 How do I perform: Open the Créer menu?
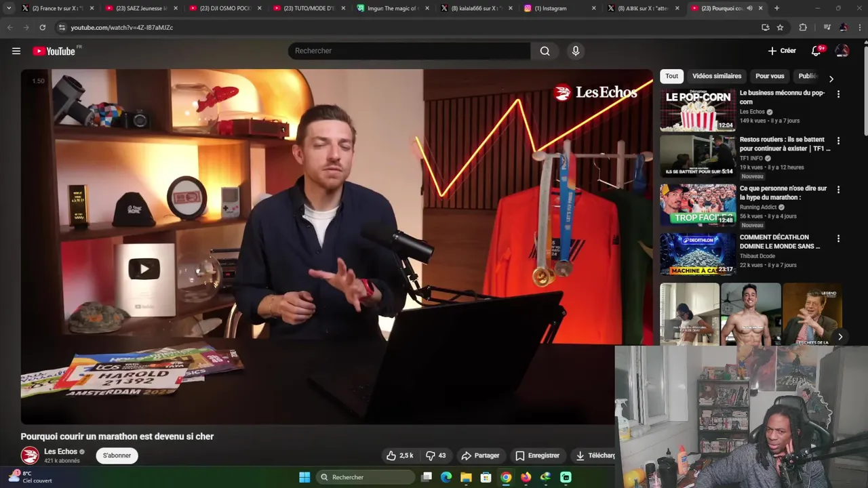coord(782,51)
